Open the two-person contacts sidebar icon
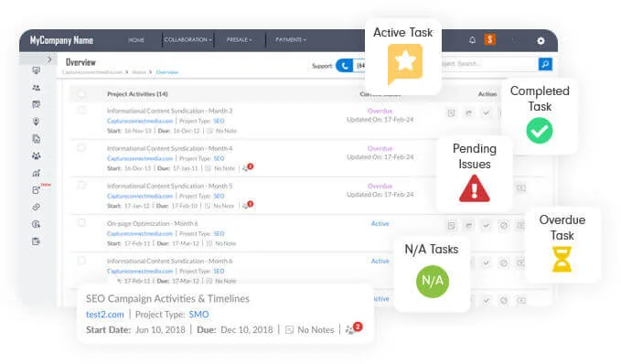The image size is (621, 364). click(x=36, y=88)
